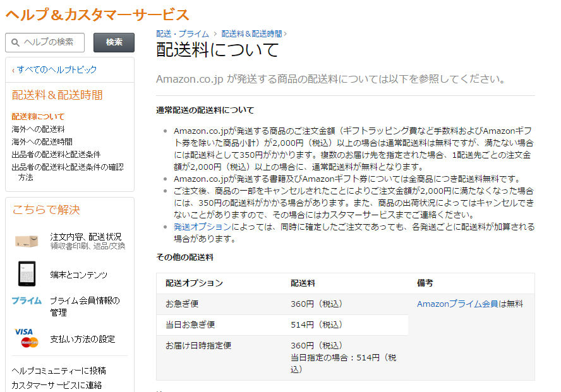
Task: Click the プライム logo icon
Action: click(x=27, y=300)
